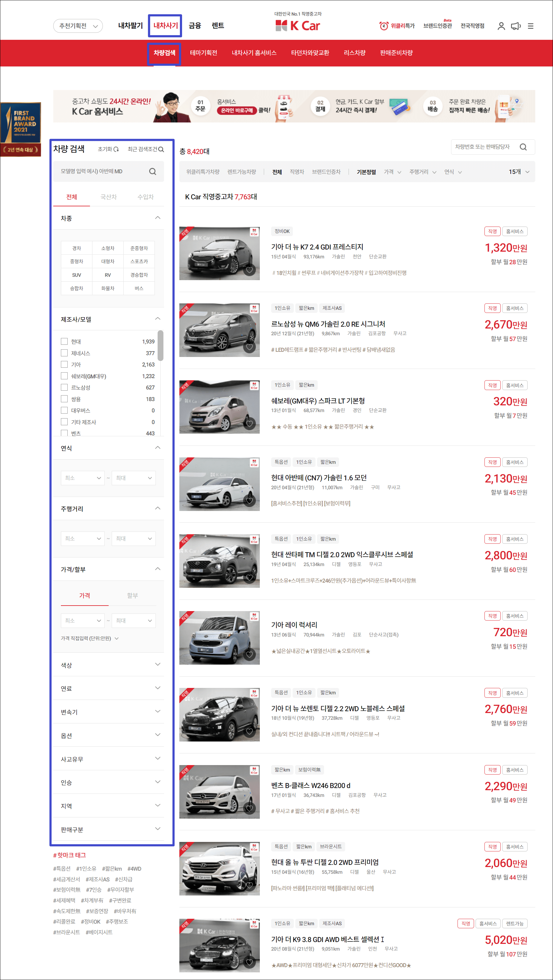Open the 주행거리 최대 dropdown
Screen dimensions: 553x980
pyautogui.click(x=133, y=538)
